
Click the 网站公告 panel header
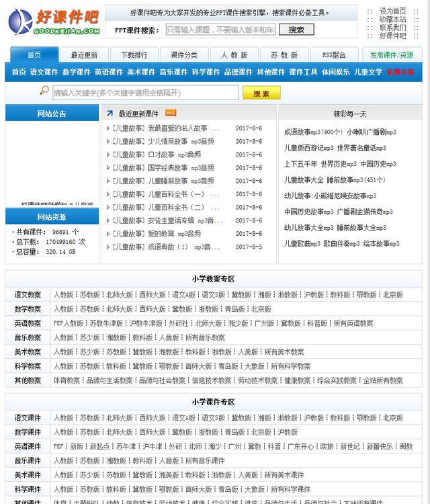(x=52, y=113)
